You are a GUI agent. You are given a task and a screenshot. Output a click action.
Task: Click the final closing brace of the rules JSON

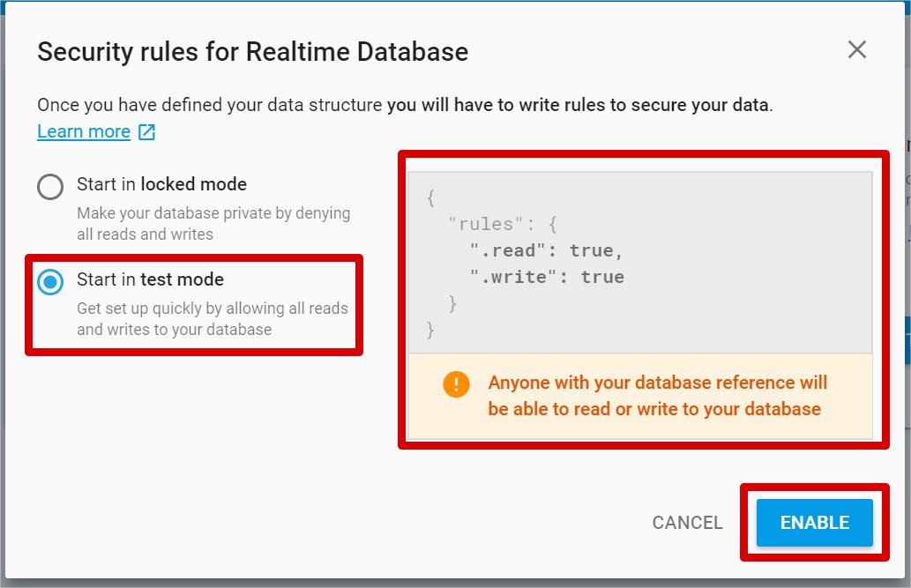coord(430,330)
